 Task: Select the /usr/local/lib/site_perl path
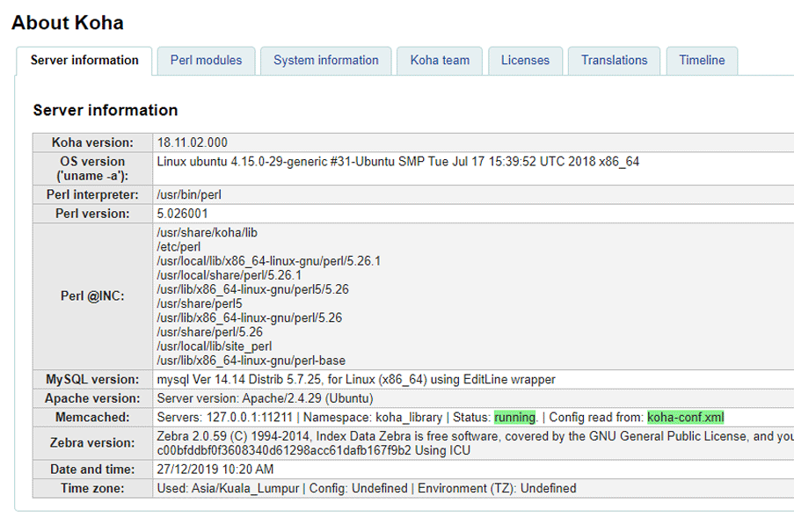(x=215, y=346)
